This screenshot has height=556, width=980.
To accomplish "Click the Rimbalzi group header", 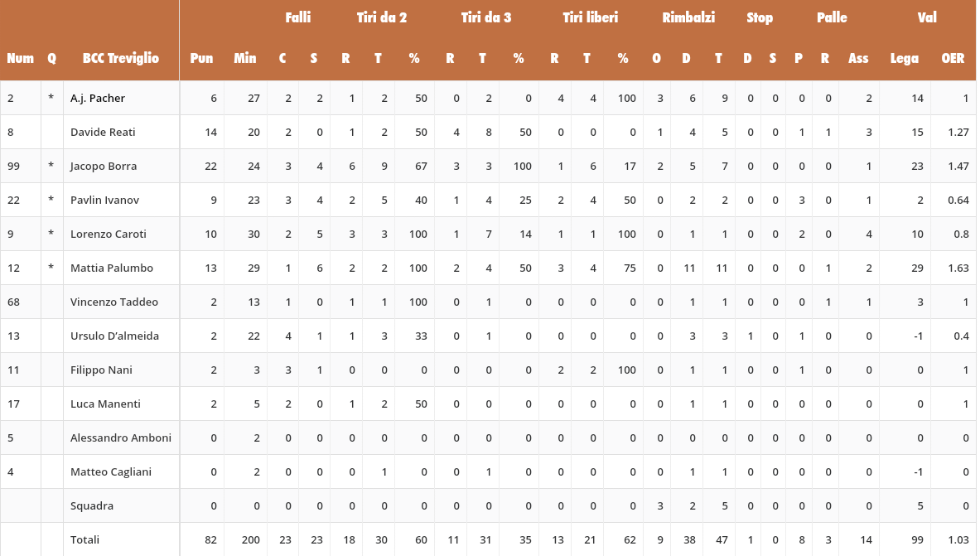I will pyautogui.click(x=688, y=17).
